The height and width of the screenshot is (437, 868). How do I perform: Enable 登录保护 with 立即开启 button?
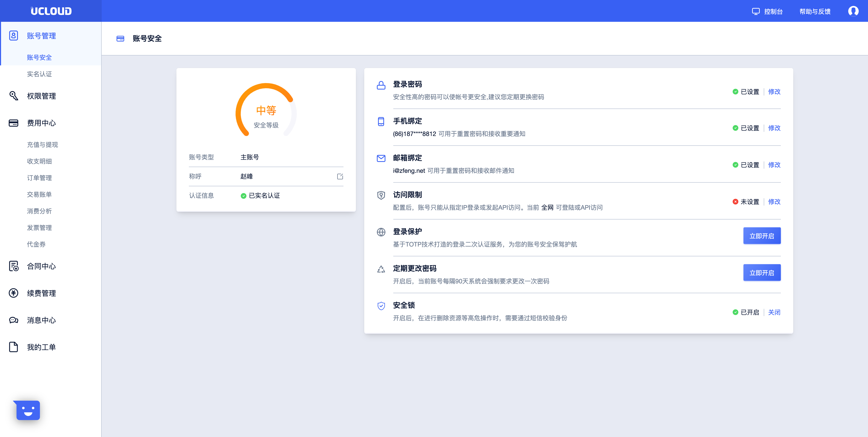pos(762,236)
